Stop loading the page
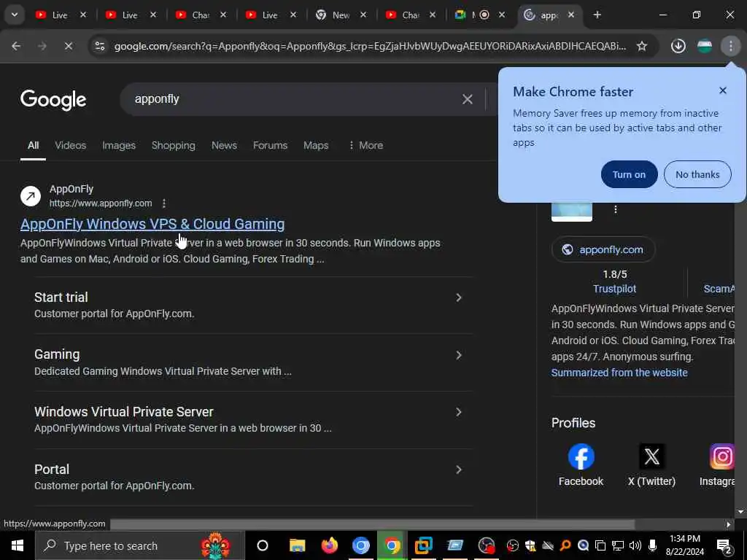 click(68, 46)
